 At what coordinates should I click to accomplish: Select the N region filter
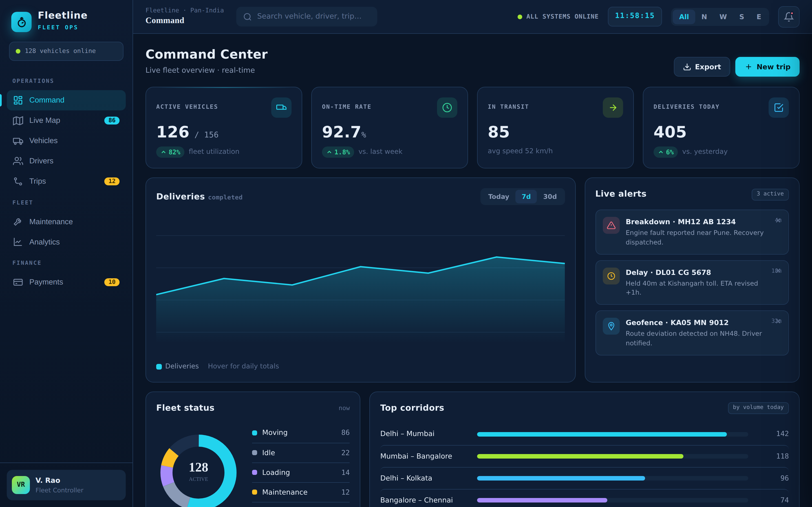tap(704, 17)
